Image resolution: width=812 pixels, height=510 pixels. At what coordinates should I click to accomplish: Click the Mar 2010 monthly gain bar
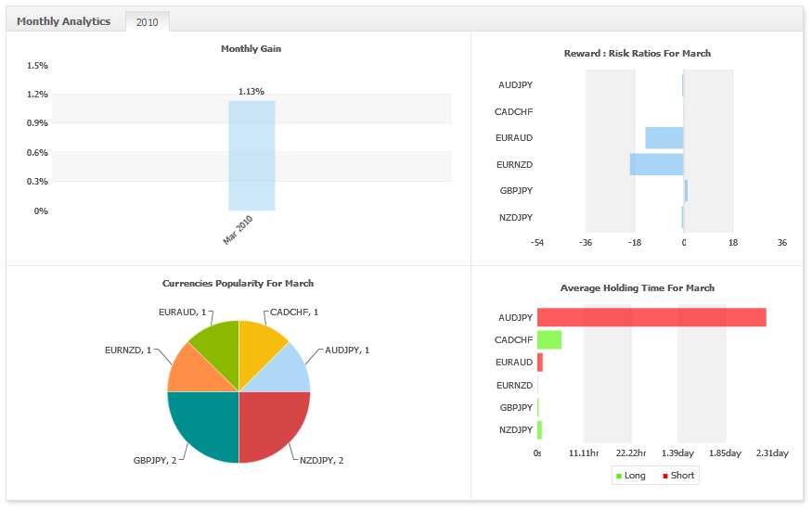pyautogui.click(x=251, y=156)
